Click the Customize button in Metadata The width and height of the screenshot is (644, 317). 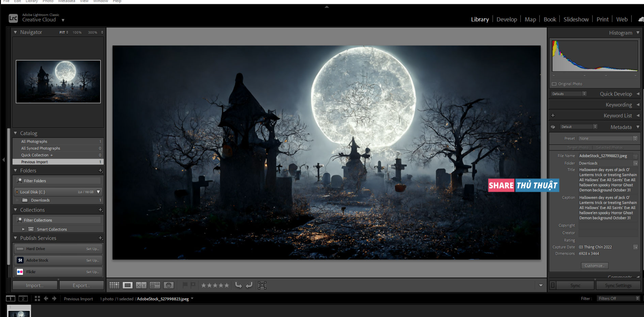[594, 266]
